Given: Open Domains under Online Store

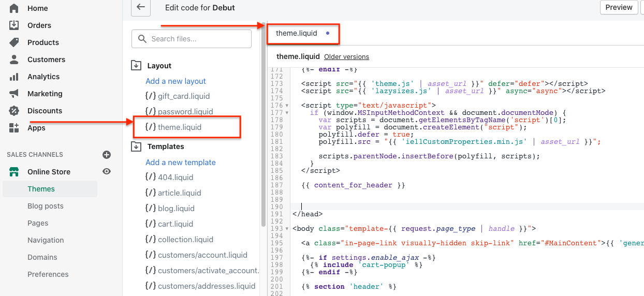Looking at the screenshot, I should [x=42, y=257].
